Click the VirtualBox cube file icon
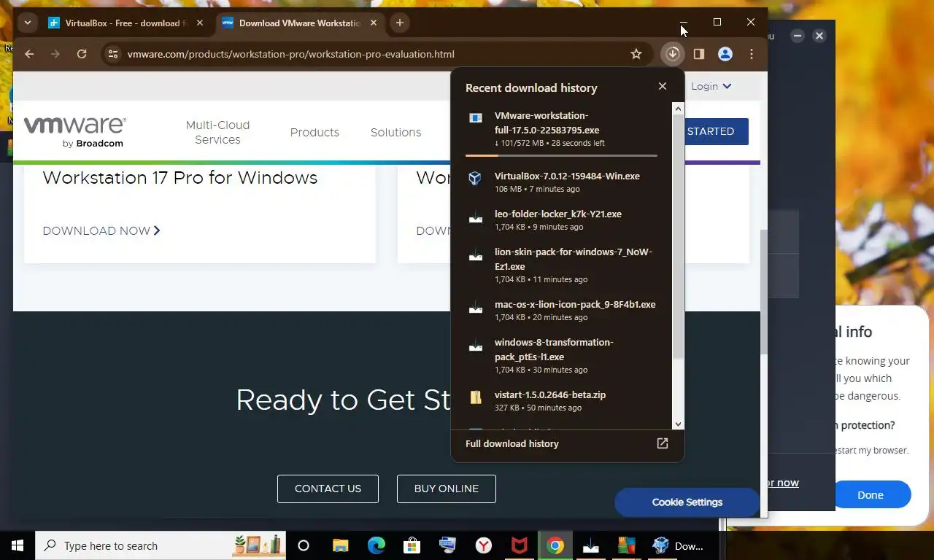The width and height of the screenshot is (934, 560). point(475,179)
